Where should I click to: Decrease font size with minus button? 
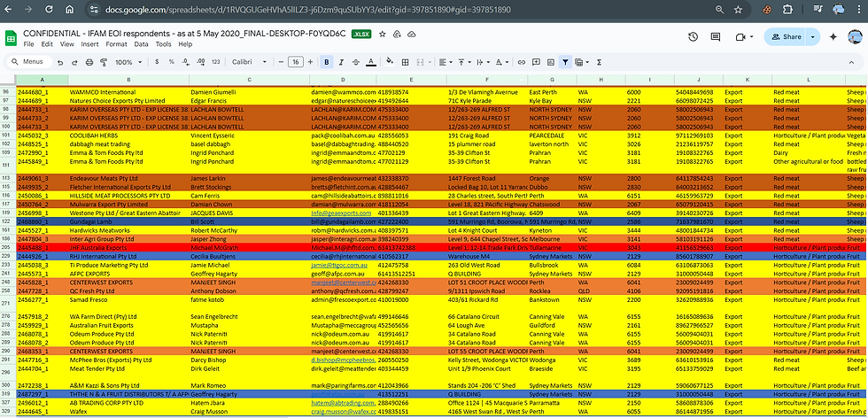click(x=282, y=62)
